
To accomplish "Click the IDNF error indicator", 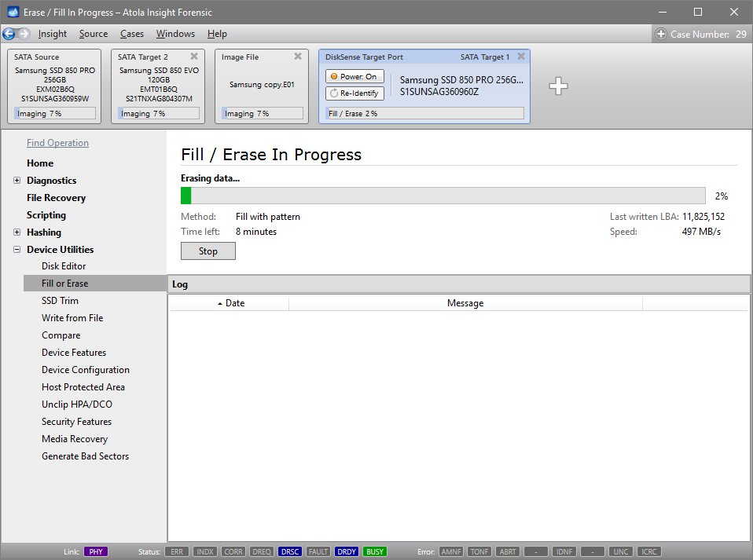I will [564, 551].
